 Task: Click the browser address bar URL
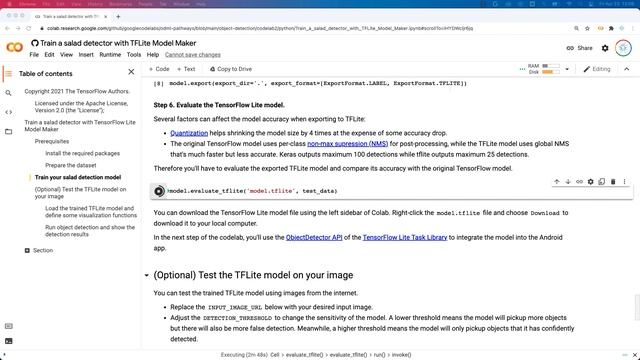[x=260, y=28]
